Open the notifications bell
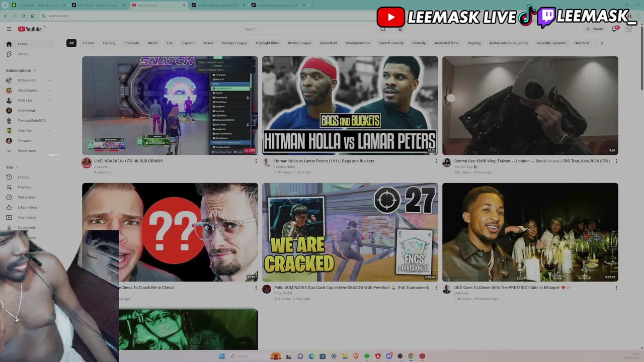The height and width of the screenshot is (362, 644). 614,29
